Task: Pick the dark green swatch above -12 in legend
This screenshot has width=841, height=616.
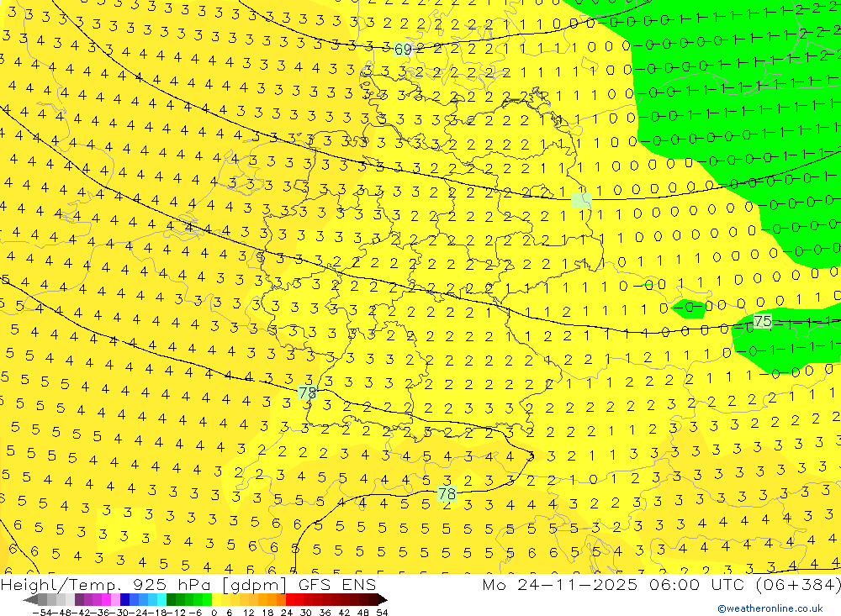Action: (x=171, y=599)
